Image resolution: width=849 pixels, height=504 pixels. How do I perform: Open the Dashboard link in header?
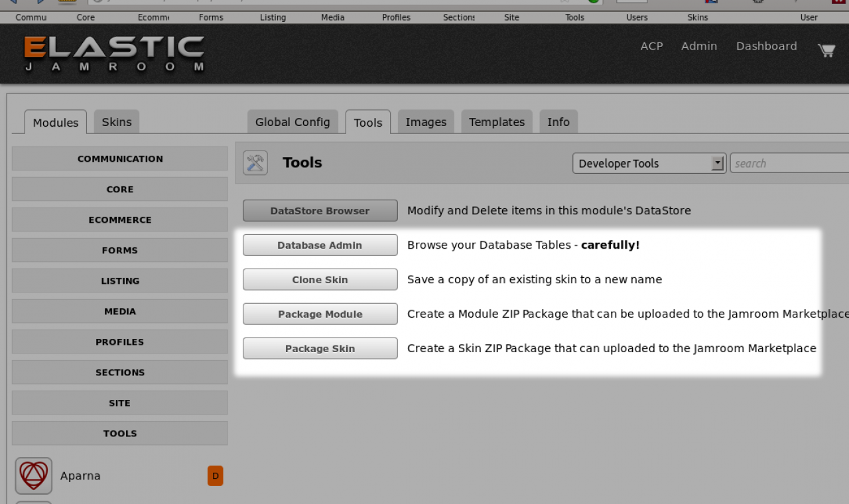[767, 46]
